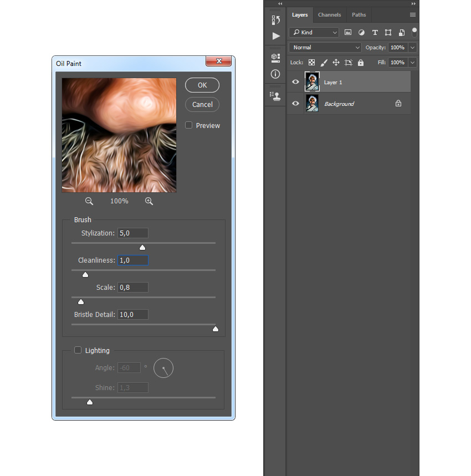This screenshot has width=471, height=476.
Task: Open the Info panel icon
Action: click(275, 74)
